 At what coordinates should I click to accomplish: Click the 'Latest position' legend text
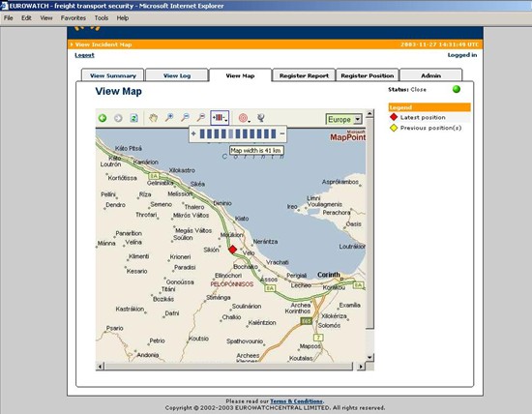click(x=423, y=117)
